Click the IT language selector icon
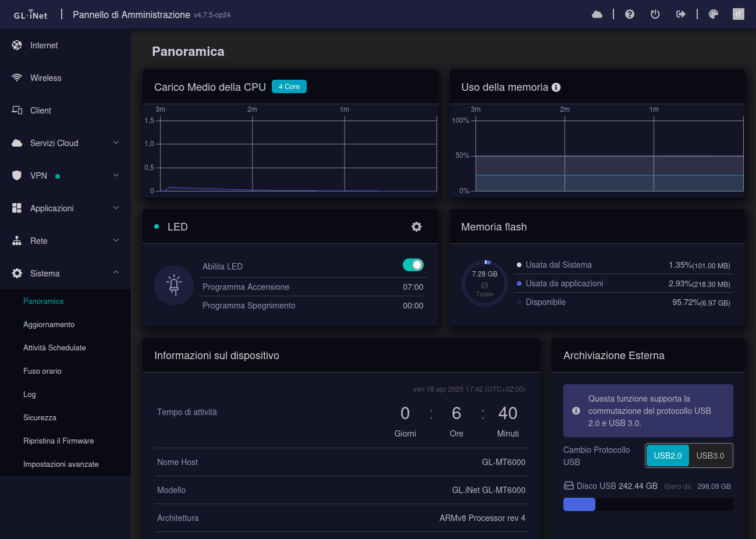This screenshot has width=756, height=539. coord(739,15)
